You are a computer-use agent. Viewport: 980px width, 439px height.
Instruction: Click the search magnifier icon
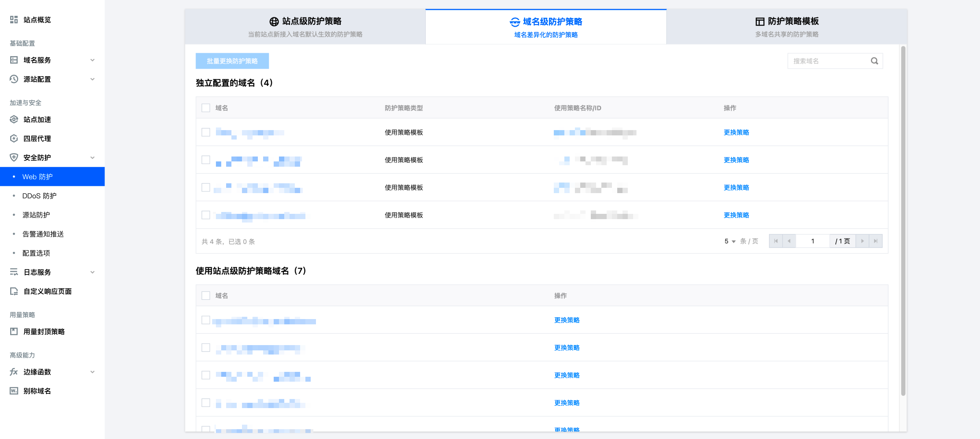tap(874, 61)
